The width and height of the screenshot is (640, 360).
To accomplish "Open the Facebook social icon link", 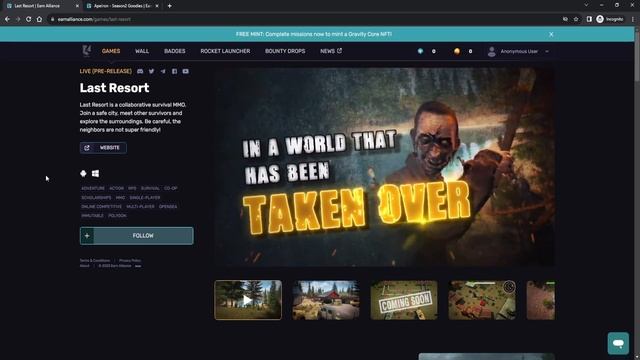I will point(174,71).
